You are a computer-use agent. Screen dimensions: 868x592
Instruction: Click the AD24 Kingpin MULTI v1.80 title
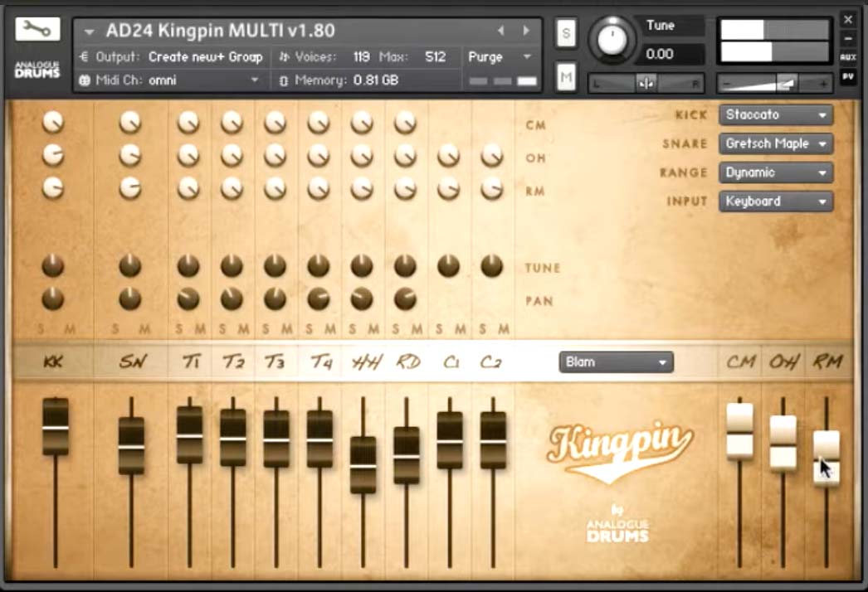221,31
